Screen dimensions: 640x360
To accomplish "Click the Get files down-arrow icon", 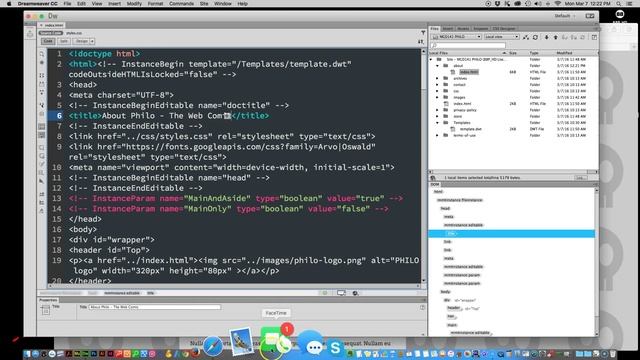I will (x=547, y=37).
